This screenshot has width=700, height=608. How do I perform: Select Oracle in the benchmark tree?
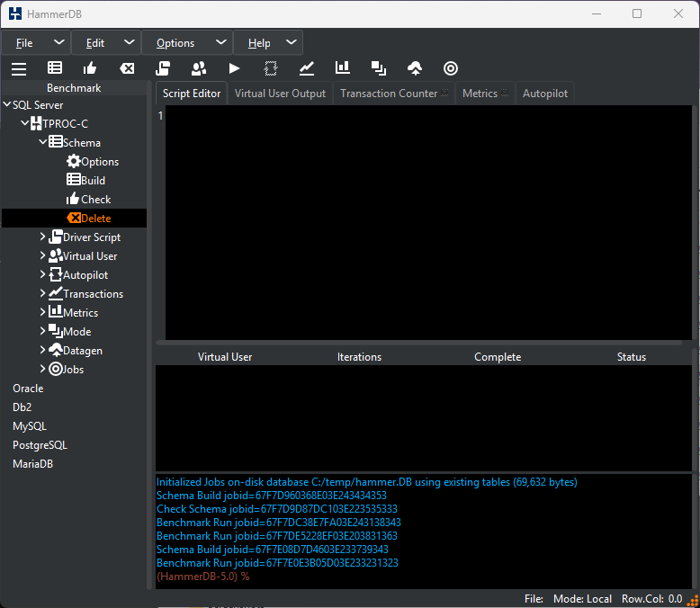pyautogui.click(x=28, y=389)
